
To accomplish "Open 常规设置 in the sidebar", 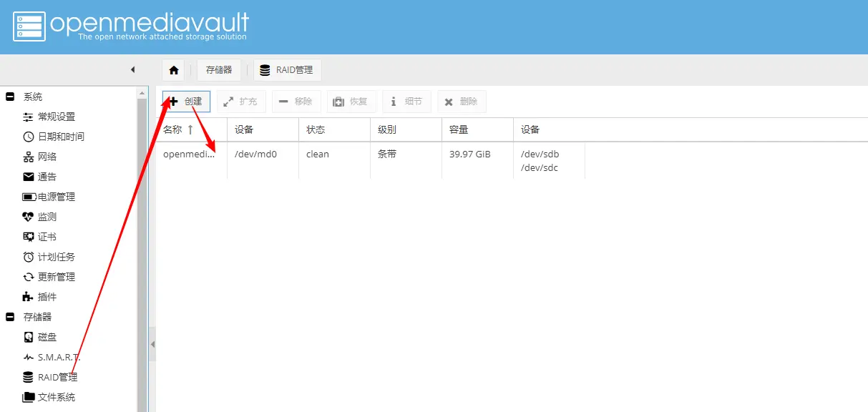I will pos(57,117).
